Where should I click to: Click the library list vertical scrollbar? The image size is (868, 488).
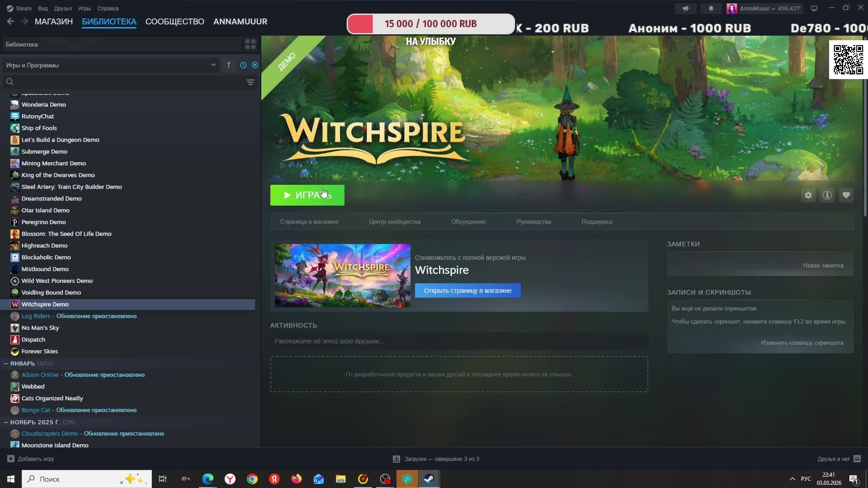(x=258, y=271)
